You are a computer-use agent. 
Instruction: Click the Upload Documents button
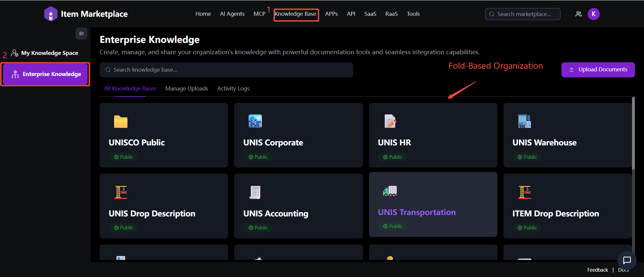click(x=598, y=70)
